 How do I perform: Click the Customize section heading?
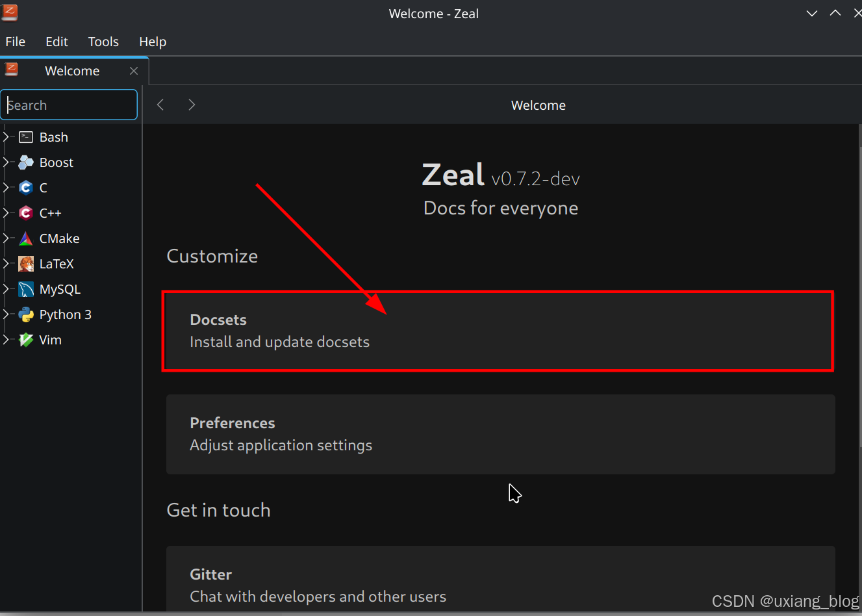click(212, 256)
